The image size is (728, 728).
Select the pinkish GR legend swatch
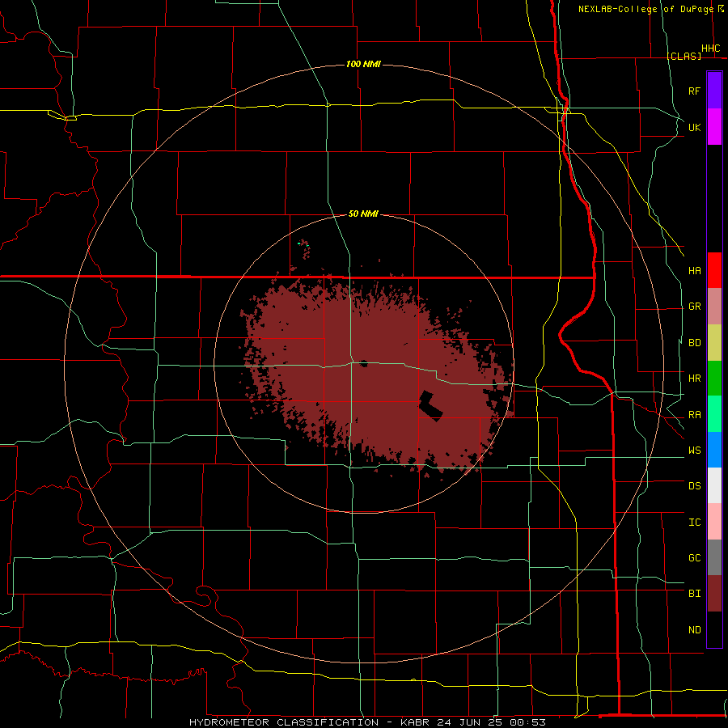[714, 307]
